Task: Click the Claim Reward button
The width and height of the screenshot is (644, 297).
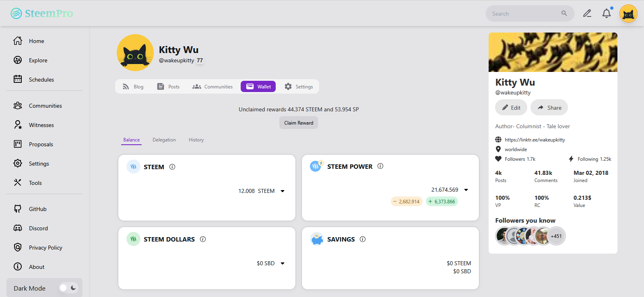Action: [299, 123]
